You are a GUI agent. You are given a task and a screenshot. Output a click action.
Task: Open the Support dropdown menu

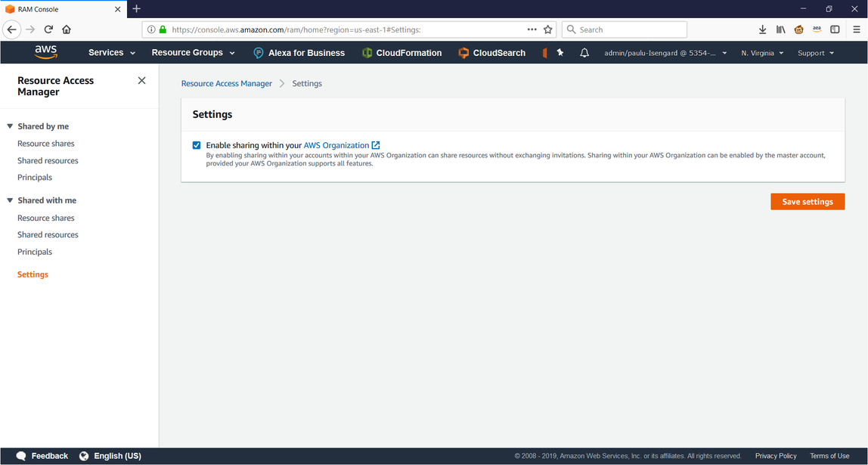815,53
